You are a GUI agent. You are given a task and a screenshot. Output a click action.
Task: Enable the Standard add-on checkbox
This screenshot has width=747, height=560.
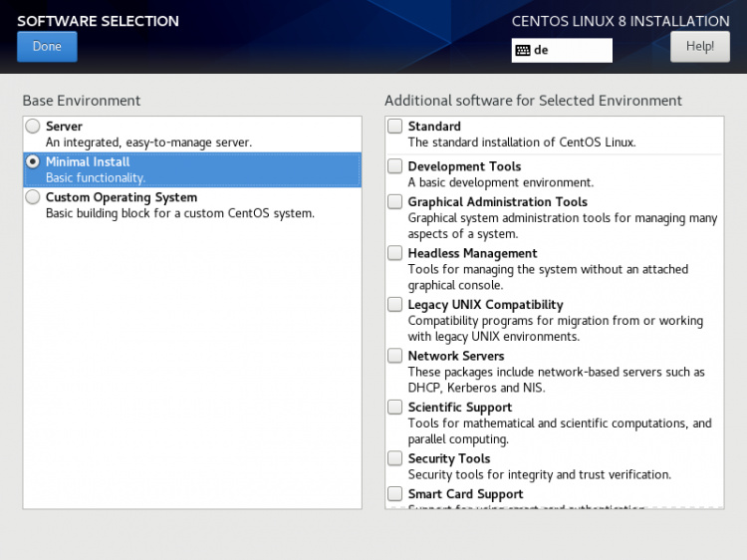pos(395,127)
